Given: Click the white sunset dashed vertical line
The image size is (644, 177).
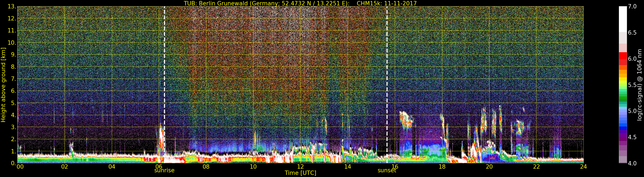Looking at the screenshot, I should [x=387, y=75].
